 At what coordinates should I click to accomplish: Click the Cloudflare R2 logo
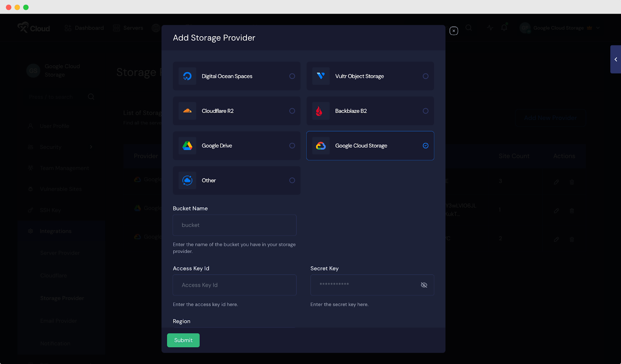(187, 111)
